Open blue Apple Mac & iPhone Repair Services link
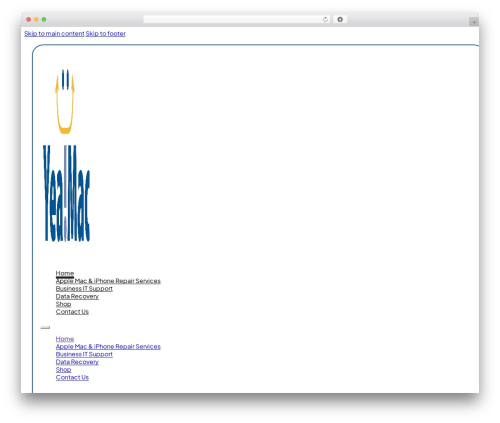Image resolution: width=500 pixels, height=423 pixels. [108, 347]
